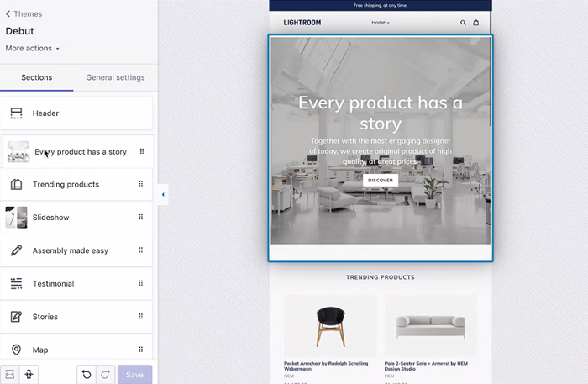
Task: Go back to Themes
Action: point(24,14)
